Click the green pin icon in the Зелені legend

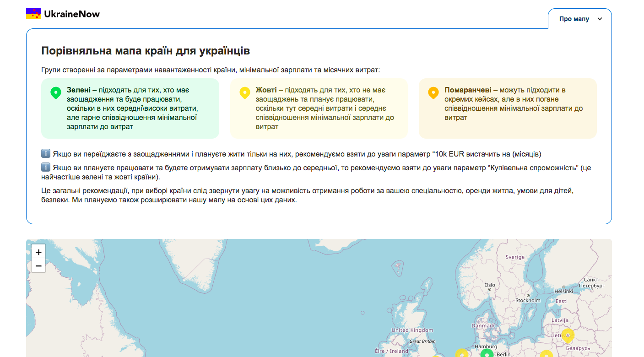(x=56, y=92)
